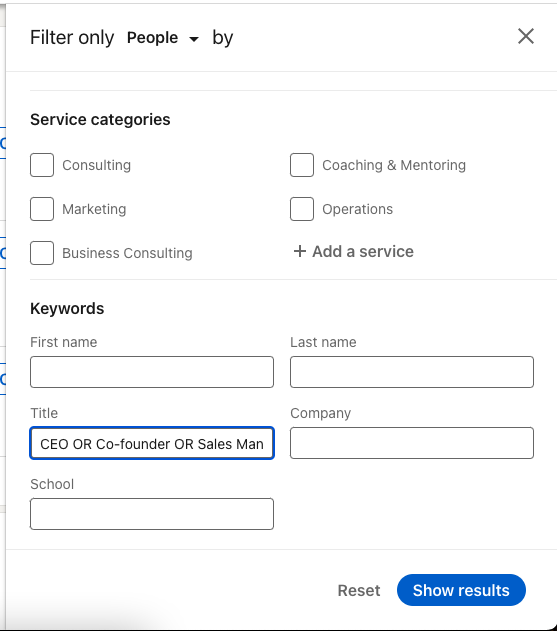The image size is (557, 631).
Task: Close the filter dialog with X icon
Action: [526, 36]
